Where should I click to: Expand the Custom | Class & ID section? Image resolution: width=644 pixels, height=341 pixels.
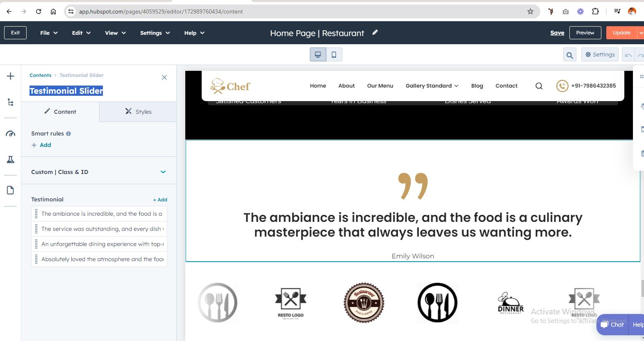[x=163, y=172]
